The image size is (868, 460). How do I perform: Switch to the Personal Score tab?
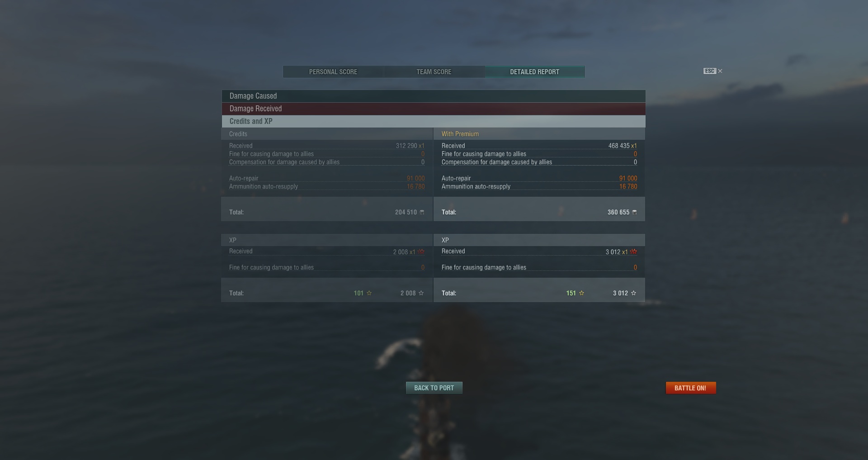[333, 72]
